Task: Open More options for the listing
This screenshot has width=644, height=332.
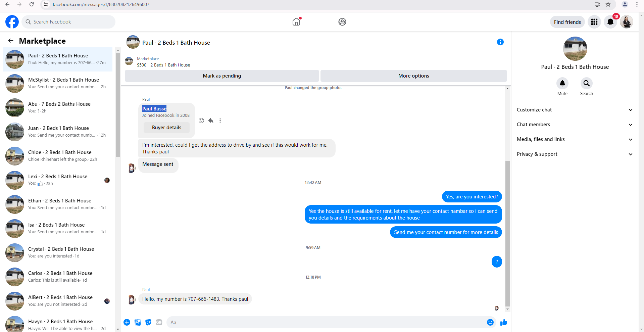Action: point(414,76)
